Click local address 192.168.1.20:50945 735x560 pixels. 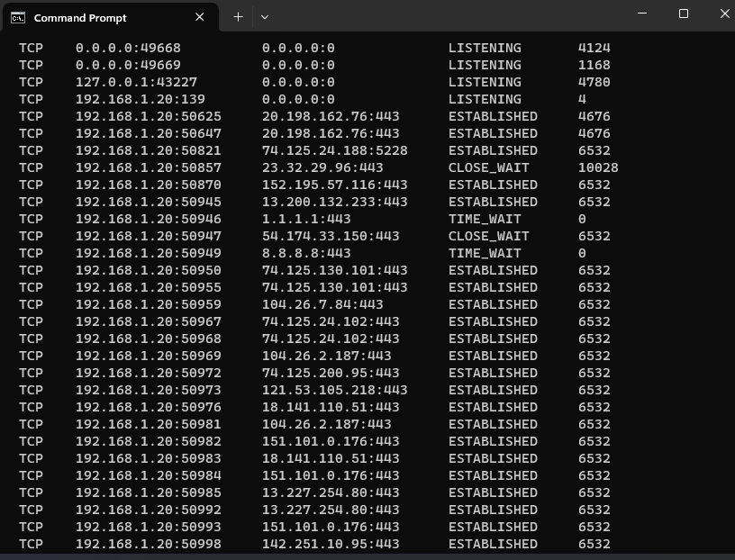point(148,202)
